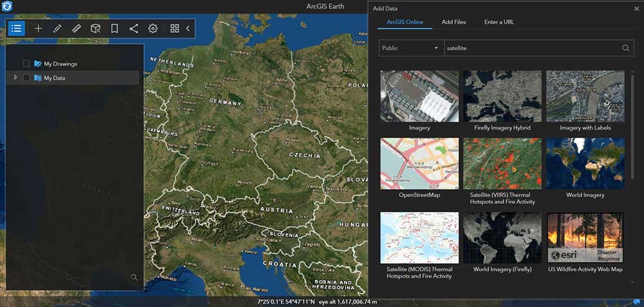Click the CZECHIA label on map
Viewport: 644px width, 307px height.
305,155
